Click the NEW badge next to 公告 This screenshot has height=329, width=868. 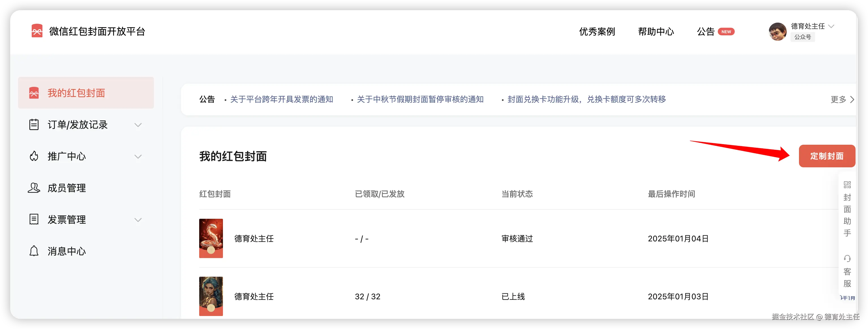tap(726, 32)
